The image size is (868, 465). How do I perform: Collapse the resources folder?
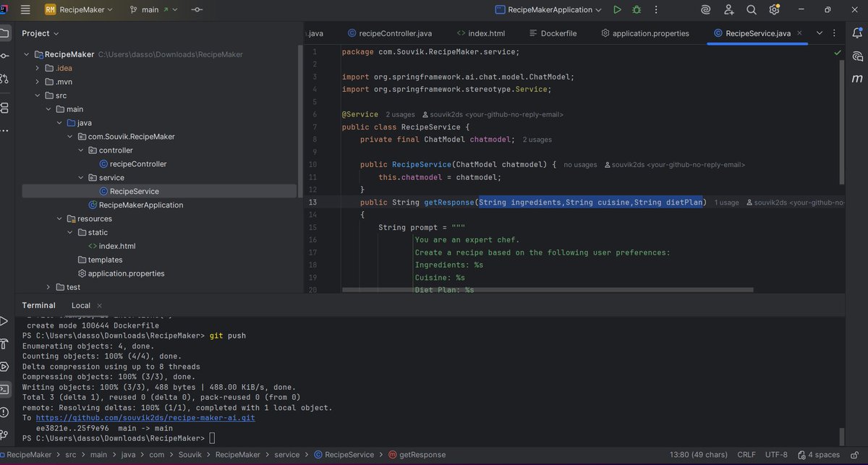[x=59, y=218]
